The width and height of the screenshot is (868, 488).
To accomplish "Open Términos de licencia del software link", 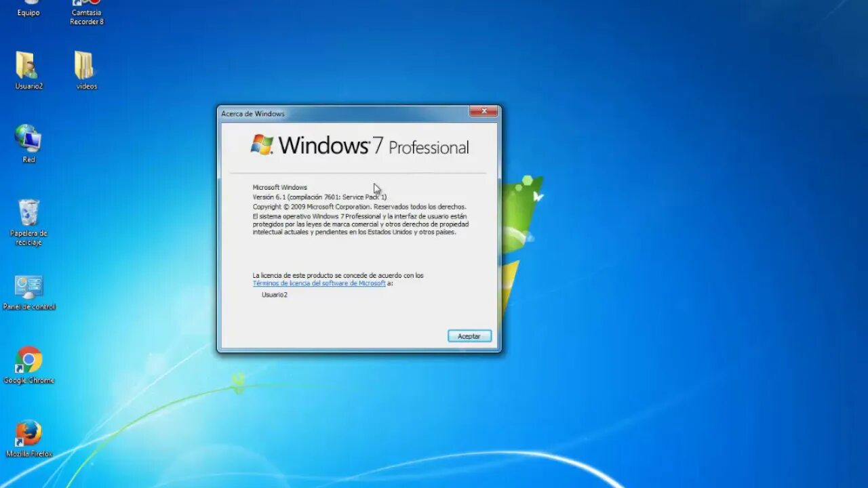I will point(319,283).
